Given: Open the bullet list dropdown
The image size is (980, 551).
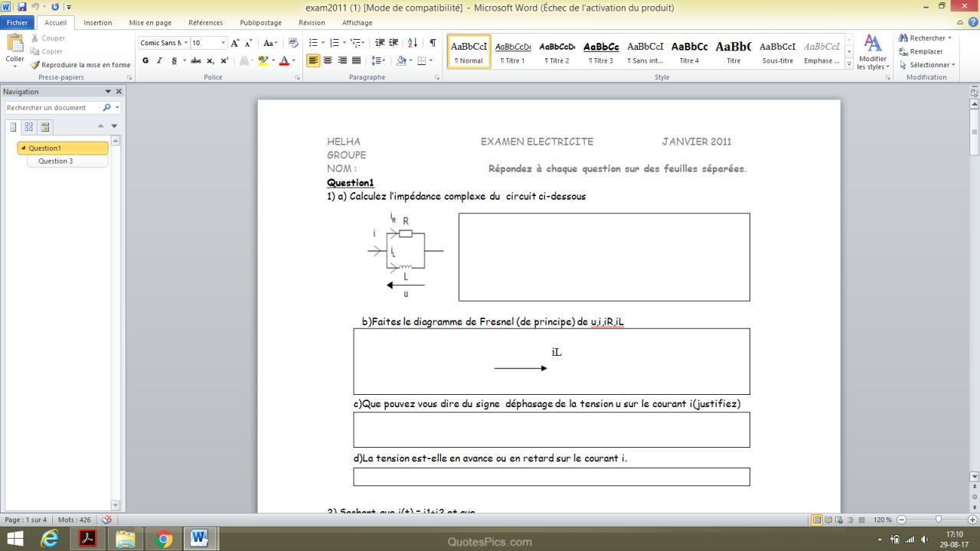Looking at the screenshot, I should point(323,43).
